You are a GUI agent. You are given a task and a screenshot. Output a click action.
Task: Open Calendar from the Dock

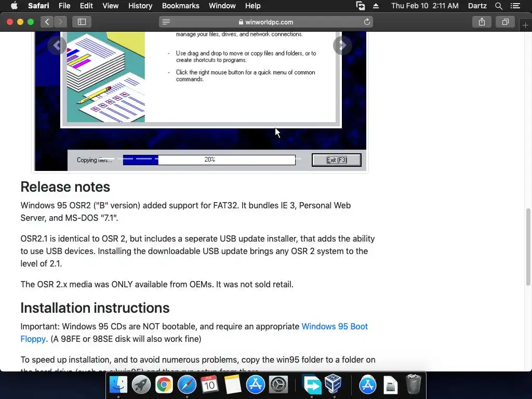pos(209,385)
